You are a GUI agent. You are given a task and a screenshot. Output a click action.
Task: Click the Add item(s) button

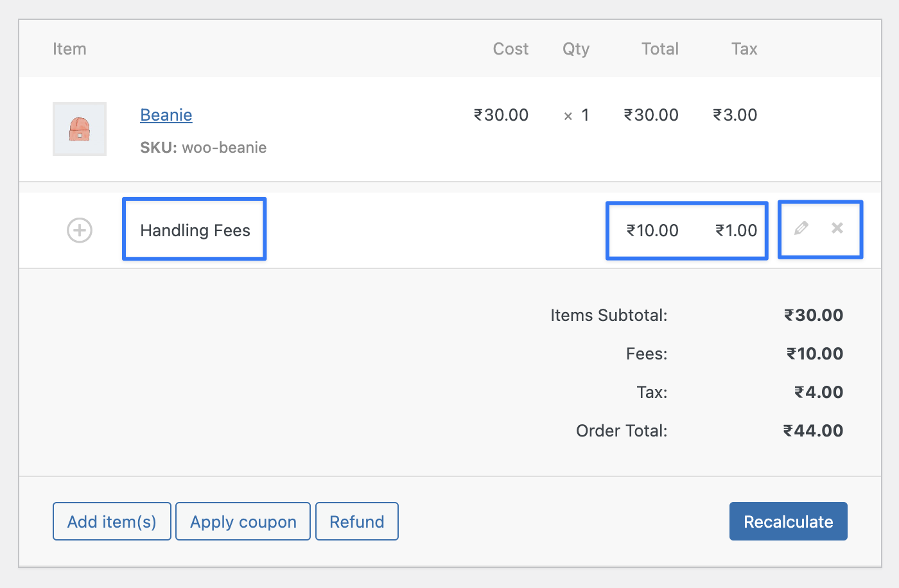coord(112,521)
